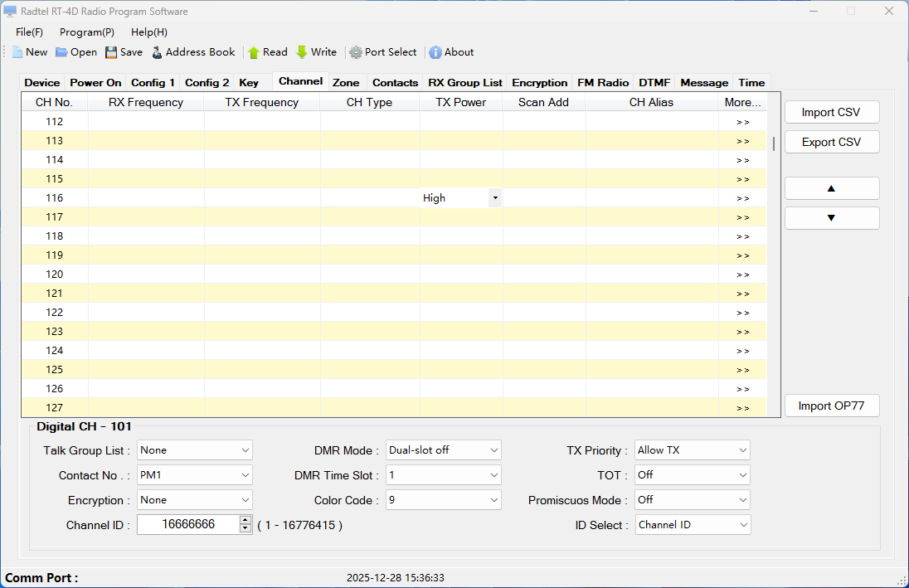Write data to the radio using the Write icon
Viewport: 909px width, 588px height.
pyautogui.click(x=302, y=52)
